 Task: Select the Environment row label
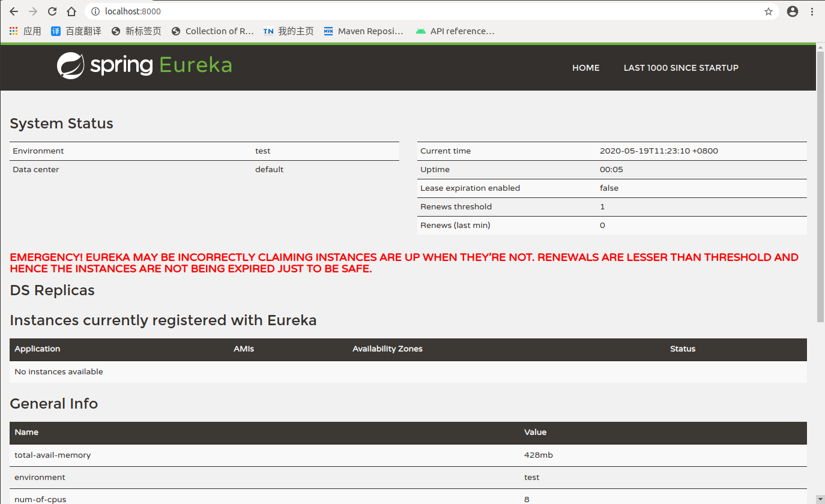click(38, 151)
